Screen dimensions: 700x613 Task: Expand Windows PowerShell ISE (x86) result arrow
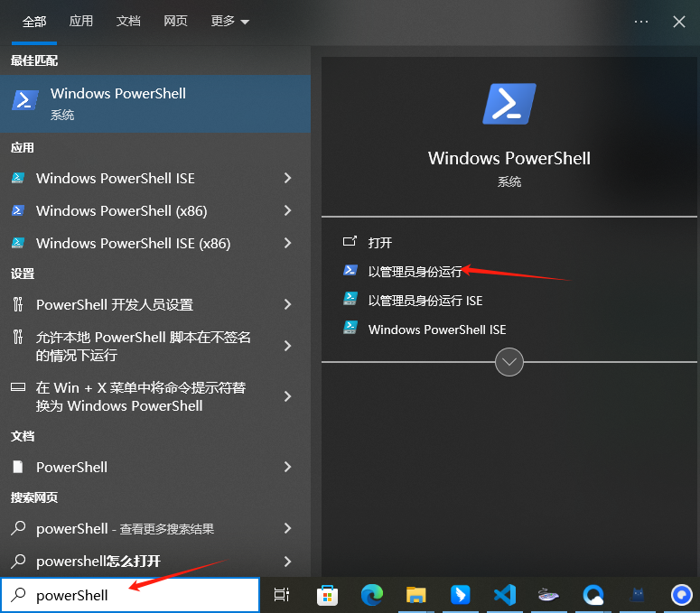287,243
